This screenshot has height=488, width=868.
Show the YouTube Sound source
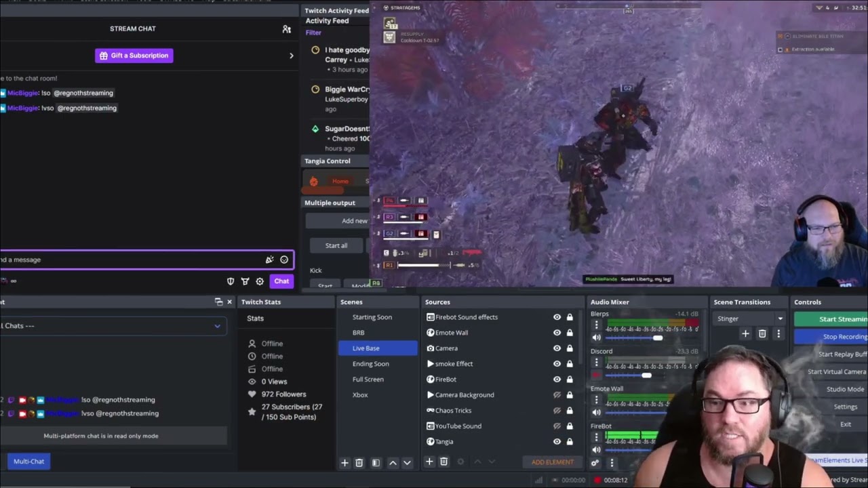557,426
